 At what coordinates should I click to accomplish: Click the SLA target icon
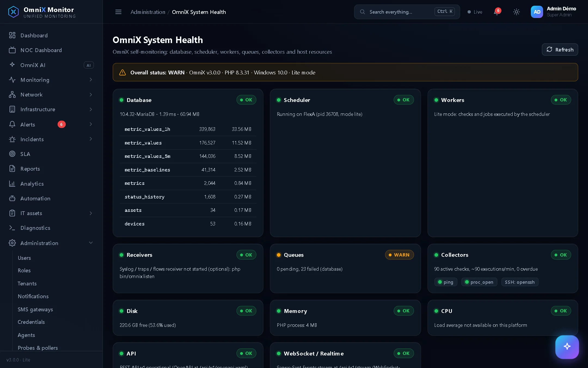tap(12, 154)
